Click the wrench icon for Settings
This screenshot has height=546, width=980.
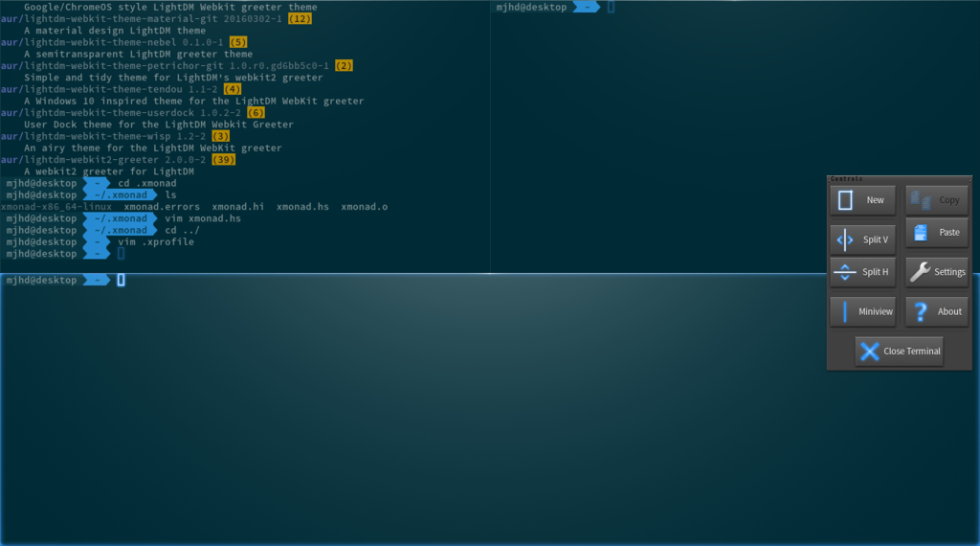pos(920,272)
